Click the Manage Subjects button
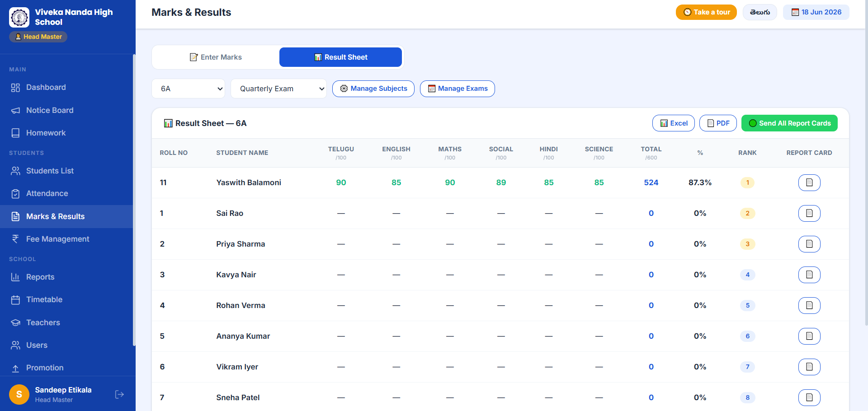This screenshot has height=411, width=868. [373, 89]
